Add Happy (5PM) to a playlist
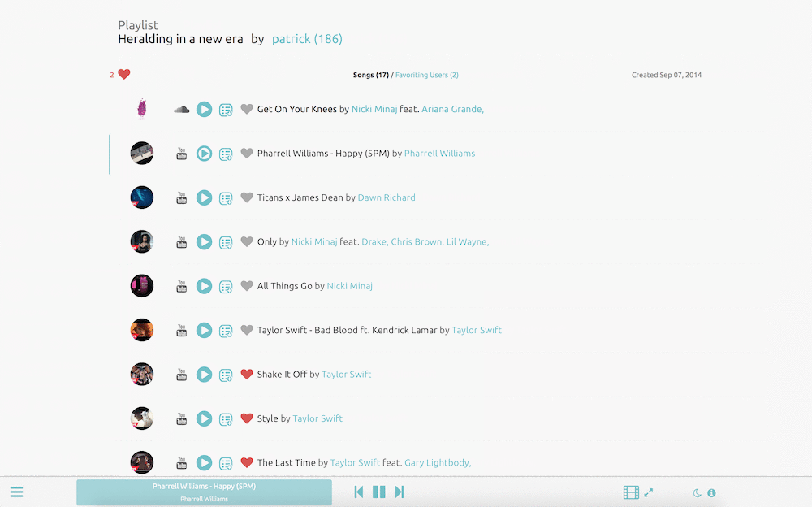 pyautogui.click(x=226, y=154)
